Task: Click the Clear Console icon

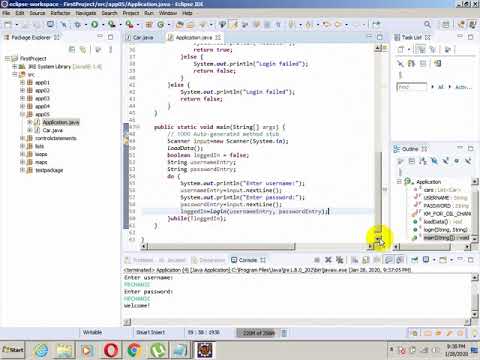Action: (x=355, y=260)
